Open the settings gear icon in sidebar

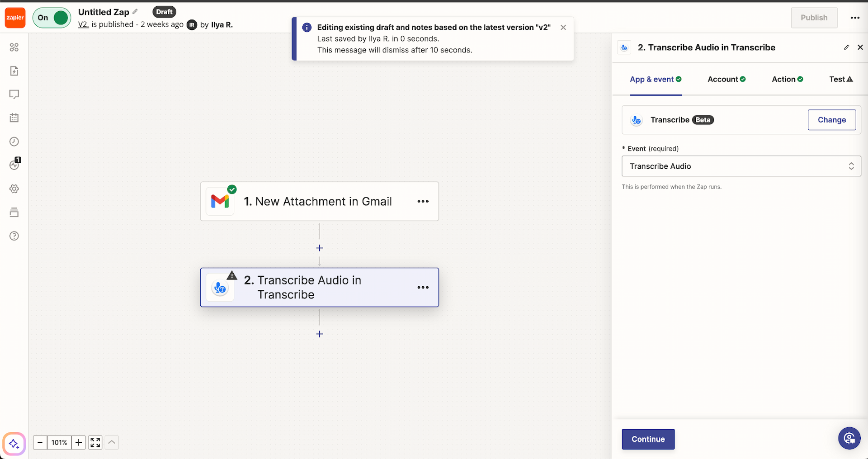[x=14, y=189]
